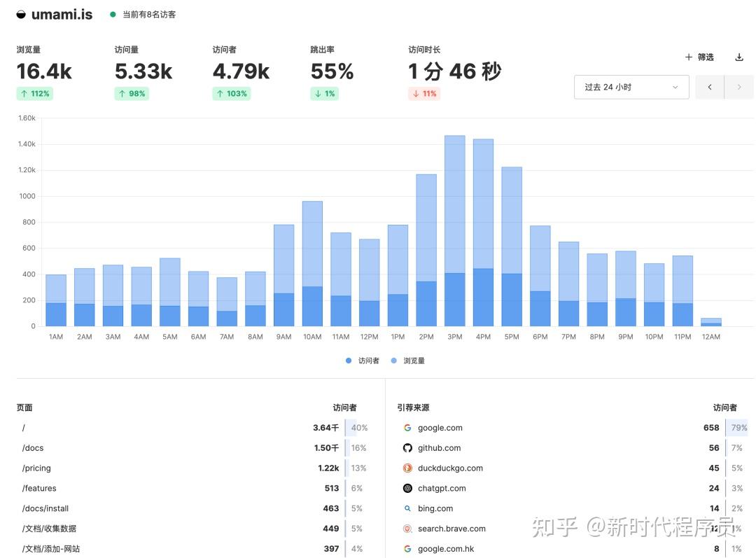Click the green live visitors indicator dot

tap(112, 13)
